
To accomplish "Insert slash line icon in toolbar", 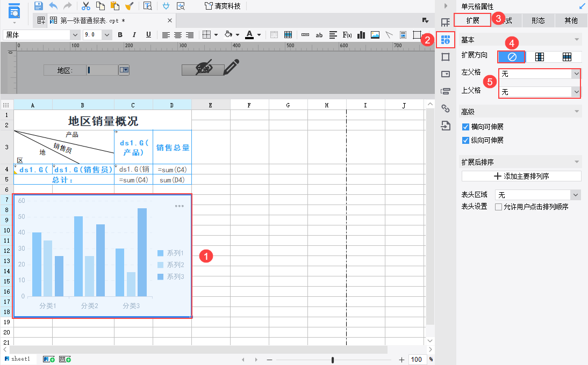I will click(389, 35).
